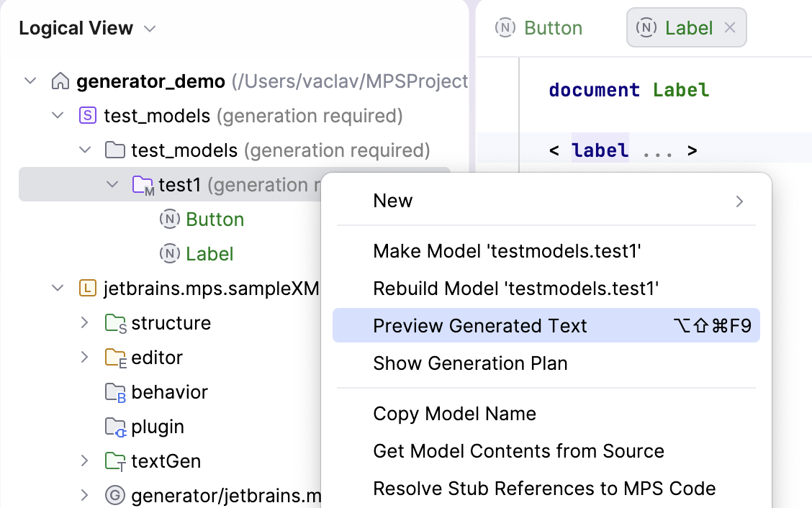Click the editor aspect folder icon
The height and width of the screenshot is (508, 812).
coord(115,358)
